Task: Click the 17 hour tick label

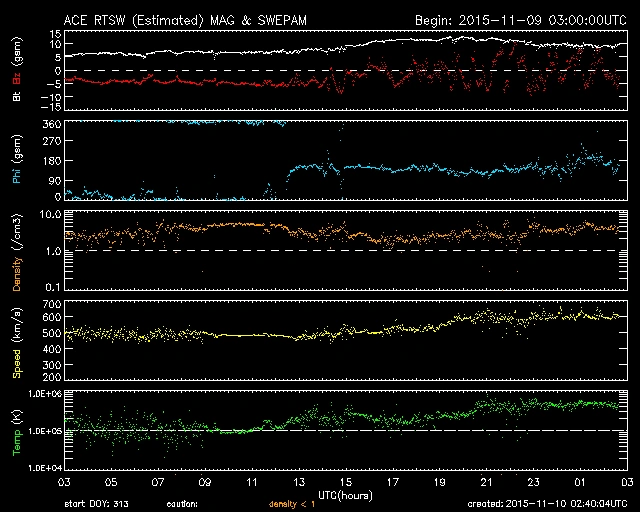Action: (x=393, y=481)
